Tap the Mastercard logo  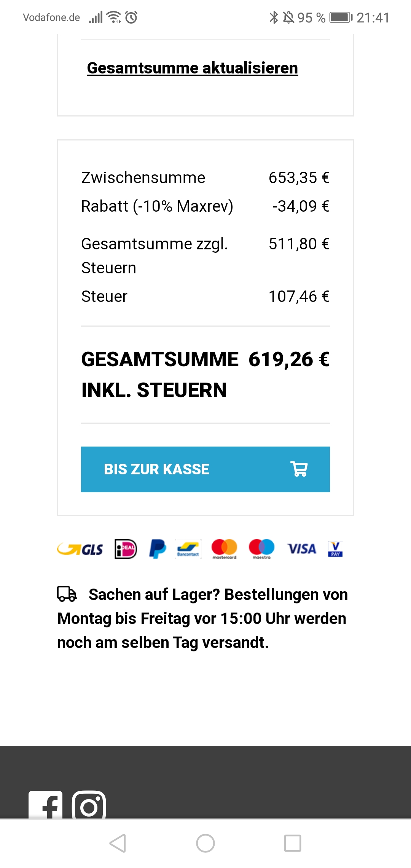pyautogui.click(x=224, y=549)
